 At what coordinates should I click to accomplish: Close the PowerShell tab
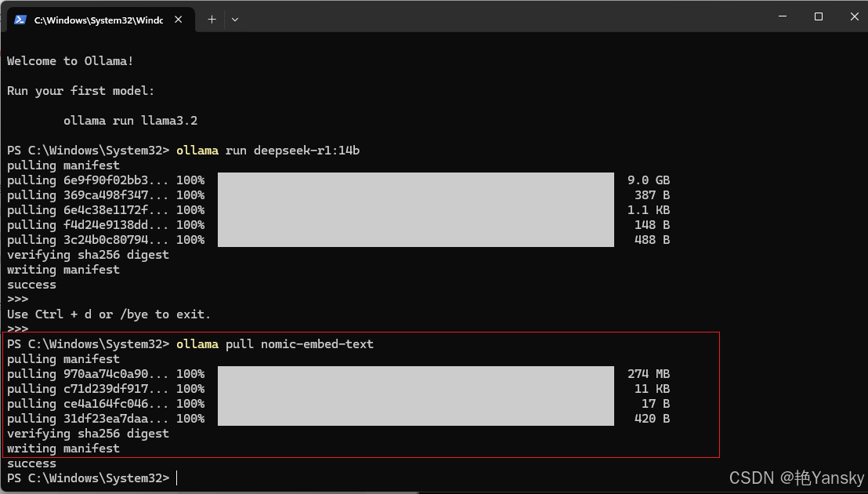[179, 20]
